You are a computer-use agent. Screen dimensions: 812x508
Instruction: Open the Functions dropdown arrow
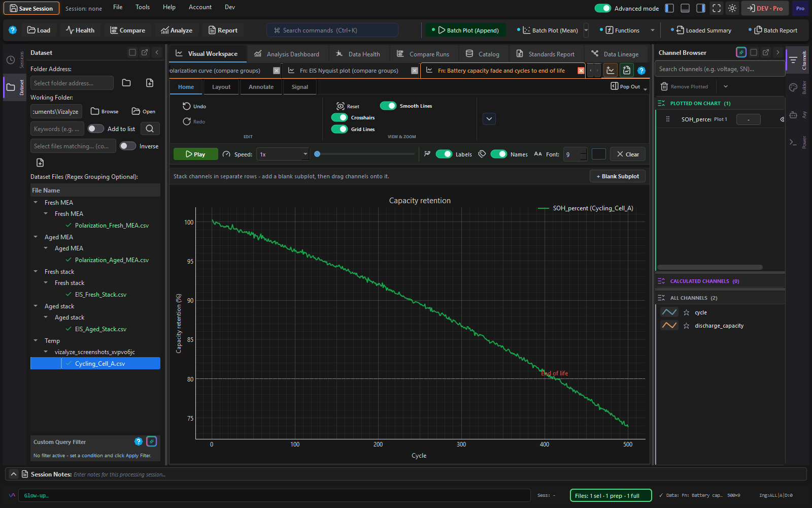click(653, 30)
